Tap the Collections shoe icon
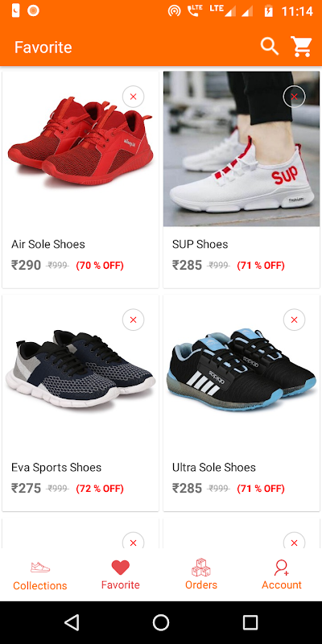Viewport: 322px width, 644px height. coord(40,568)
